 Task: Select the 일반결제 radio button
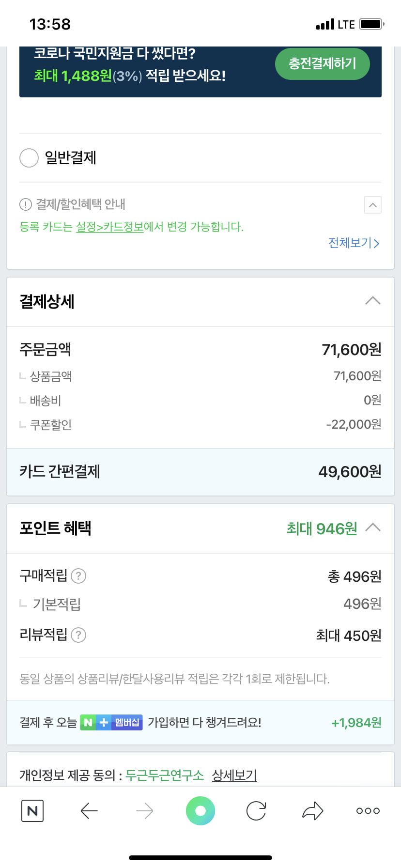29,158
